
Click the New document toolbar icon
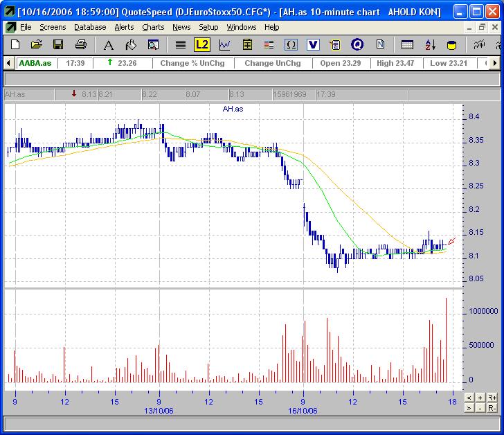coord(15,45)
